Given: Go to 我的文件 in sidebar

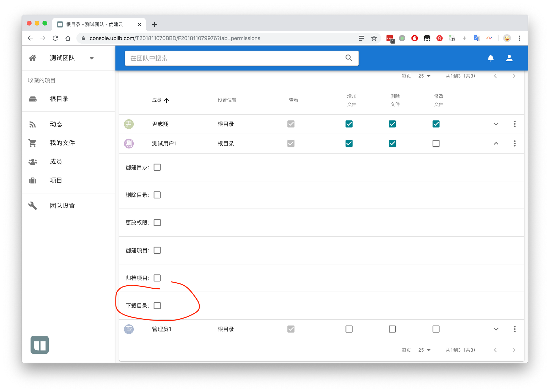Looking at the screenshot, I should [x=62, y=143].
